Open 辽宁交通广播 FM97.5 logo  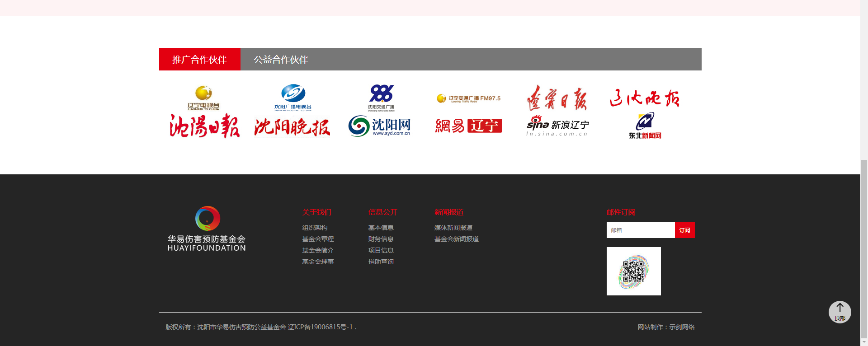(x=468, y=98)
